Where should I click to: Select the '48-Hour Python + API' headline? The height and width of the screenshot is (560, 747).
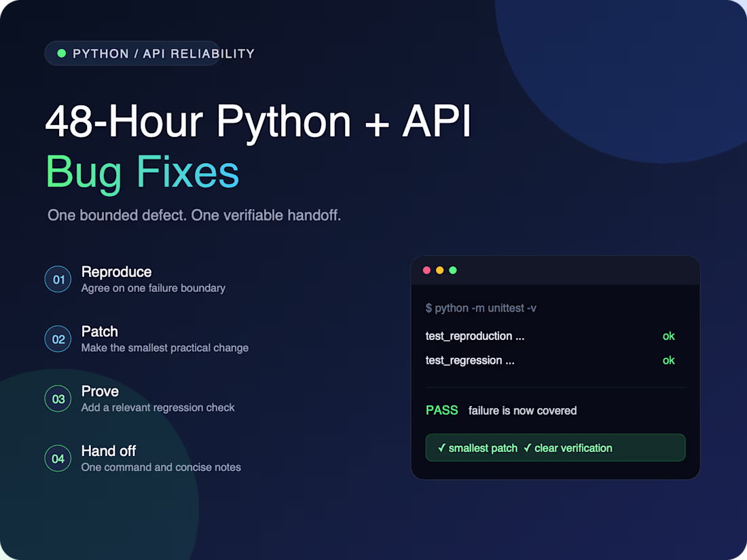tap(258, 122)
